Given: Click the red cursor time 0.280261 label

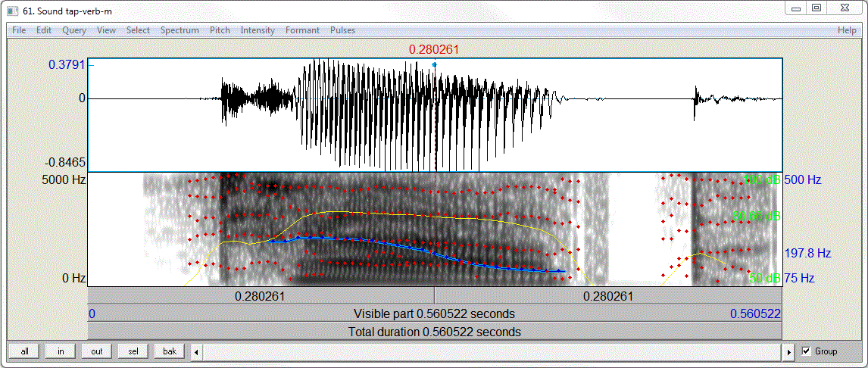Looking at the screenshot, I should (434, 50).
